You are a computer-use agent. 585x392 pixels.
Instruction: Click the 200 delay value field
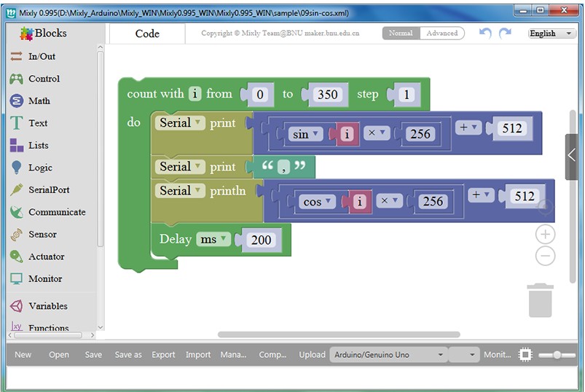pos(261,240)
